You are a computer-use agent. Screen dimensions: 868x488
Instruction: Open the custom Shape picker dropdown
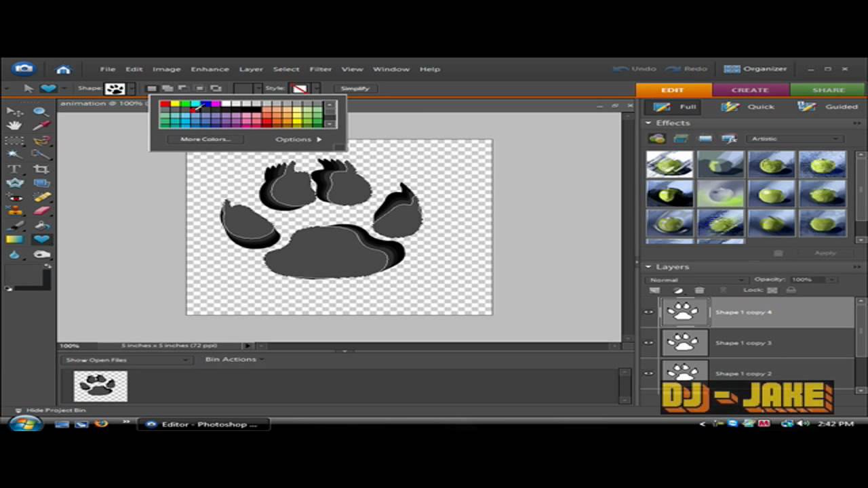tap(131, 89)
